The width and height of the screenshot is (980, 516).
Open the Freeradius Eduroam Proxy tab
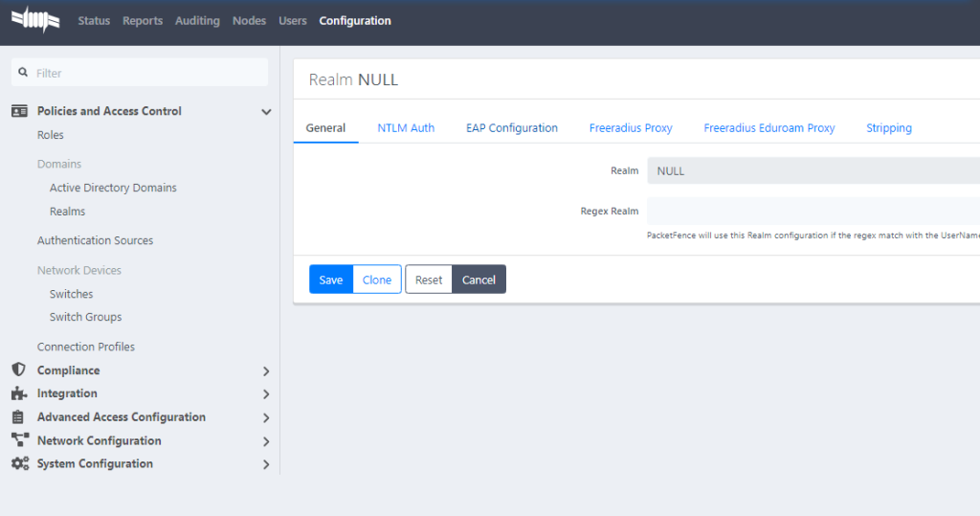tap(768, 127)
